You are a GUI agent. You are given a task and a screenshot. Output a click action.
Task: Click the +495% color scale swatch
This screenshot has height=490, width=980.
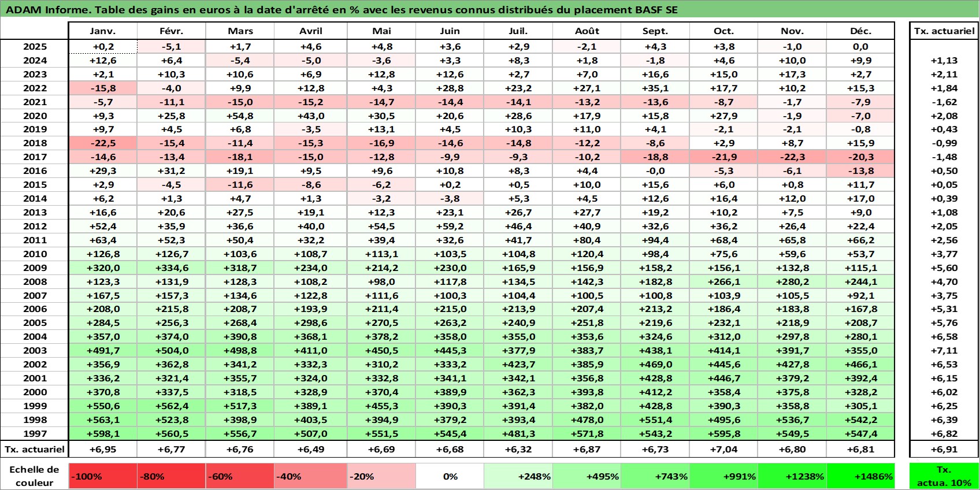tap(586, 476)
